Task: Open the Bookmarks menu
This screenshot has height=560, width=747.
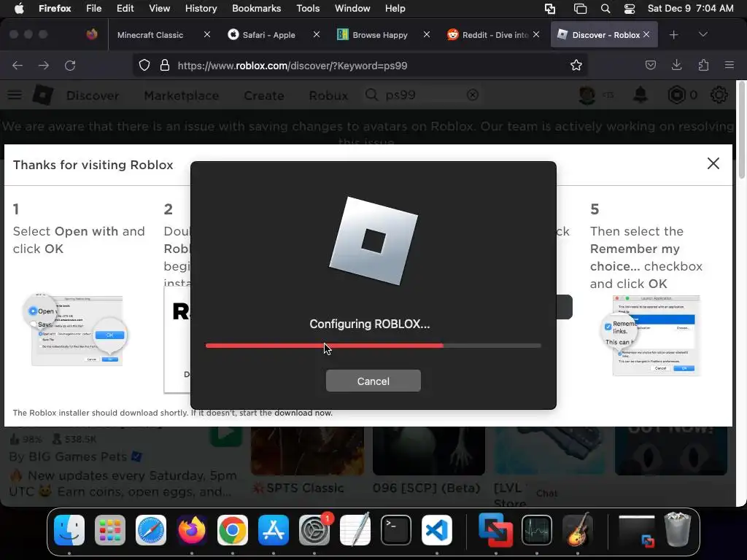Action: point(256,8)
